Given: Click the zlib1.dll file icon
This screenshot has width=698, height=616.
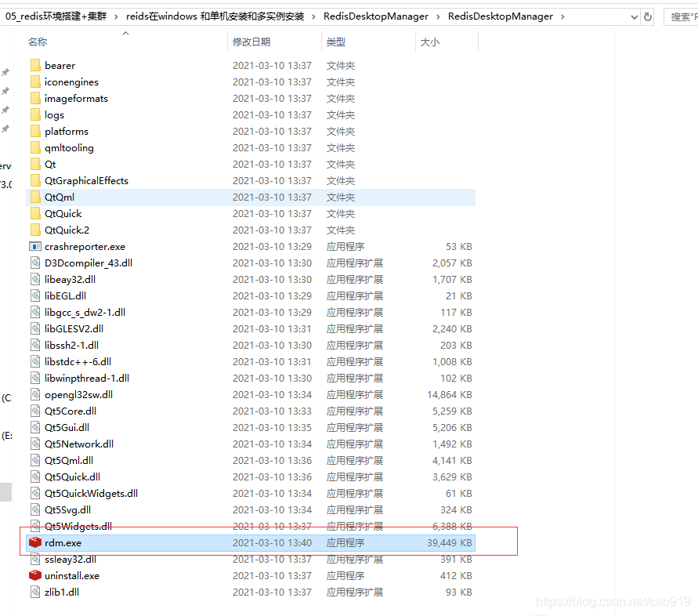Looking at the screenshot, I should click(35, 592).
